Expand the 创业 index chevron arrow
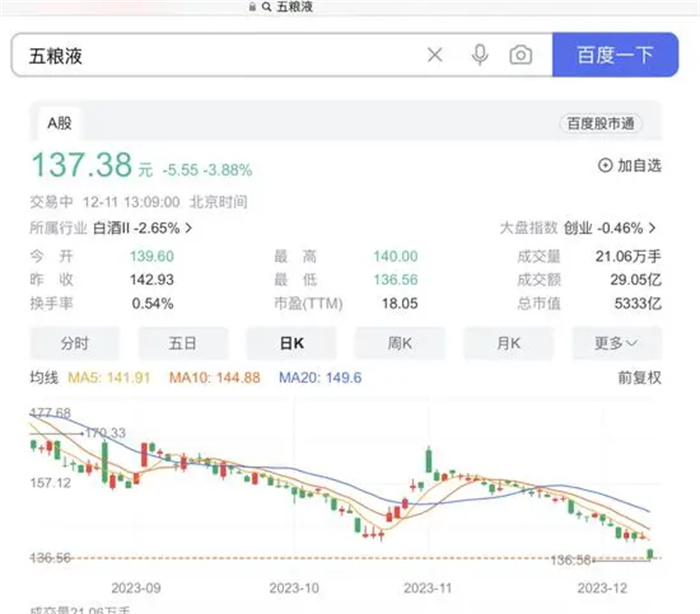 [652, 228]
